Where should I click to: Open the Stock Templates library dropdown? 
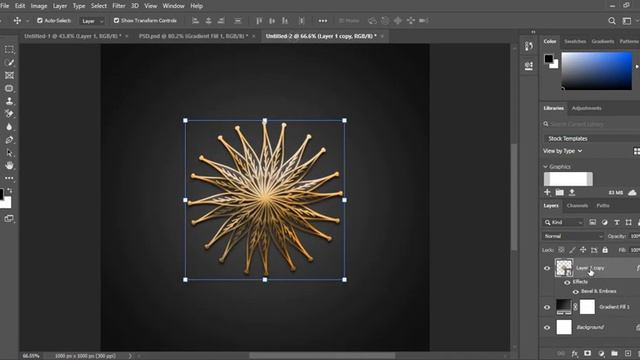[591, 139]
